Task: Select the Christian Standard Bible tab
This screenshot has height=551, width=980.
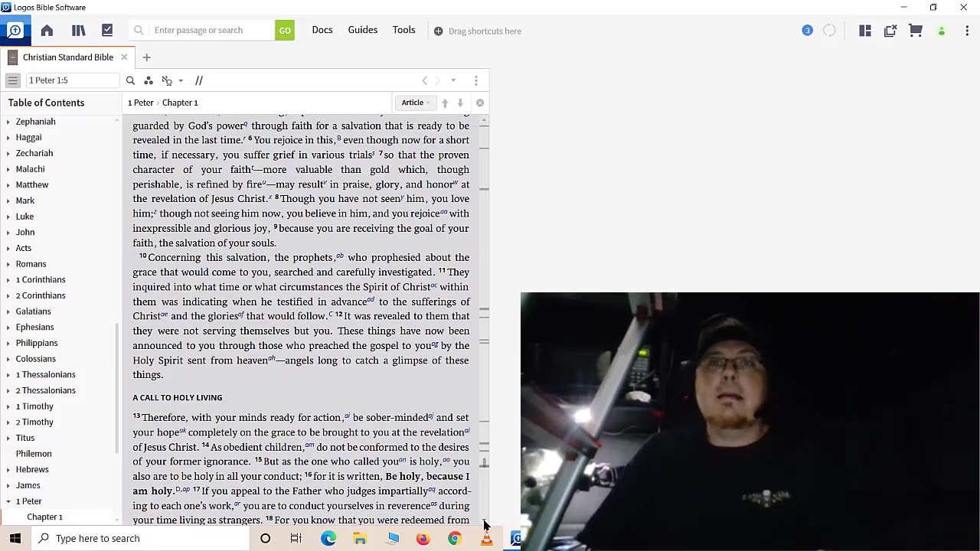Action: (x=68, y=57)
